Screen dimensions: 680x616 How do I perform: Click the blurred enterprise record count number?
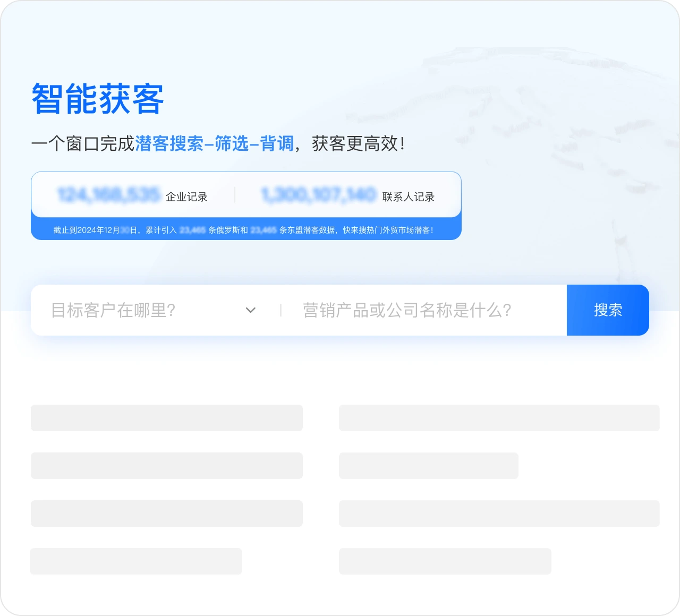(x=108, y=195)
